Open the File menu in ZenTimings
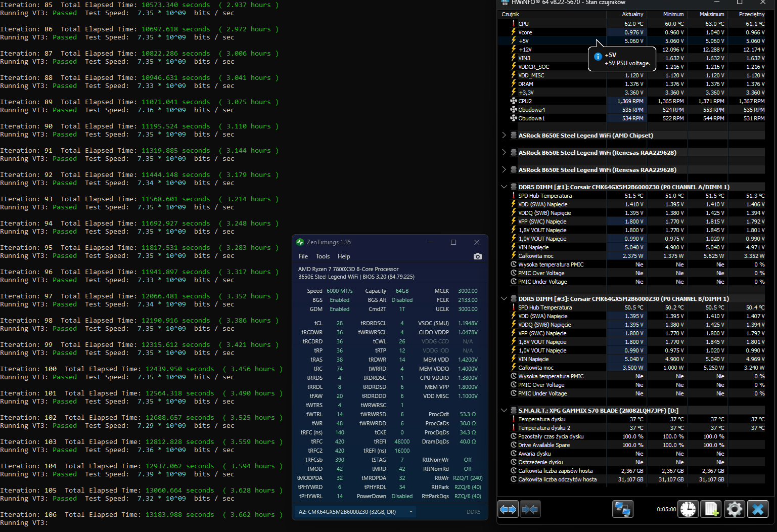This screenshot has height=532, width=777. point(303,256)
